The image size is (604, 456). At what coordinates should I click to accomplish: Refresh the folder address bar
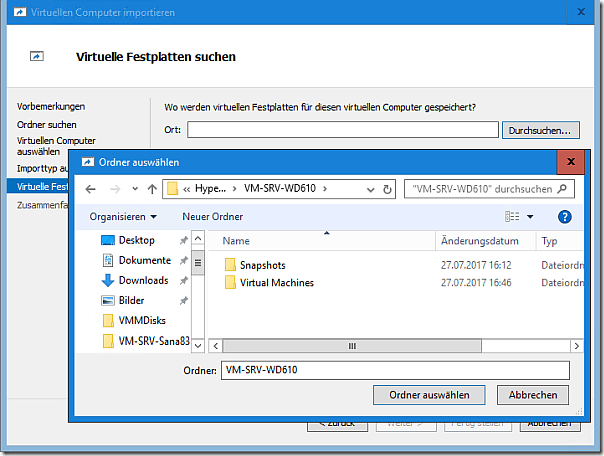point(387,189)
